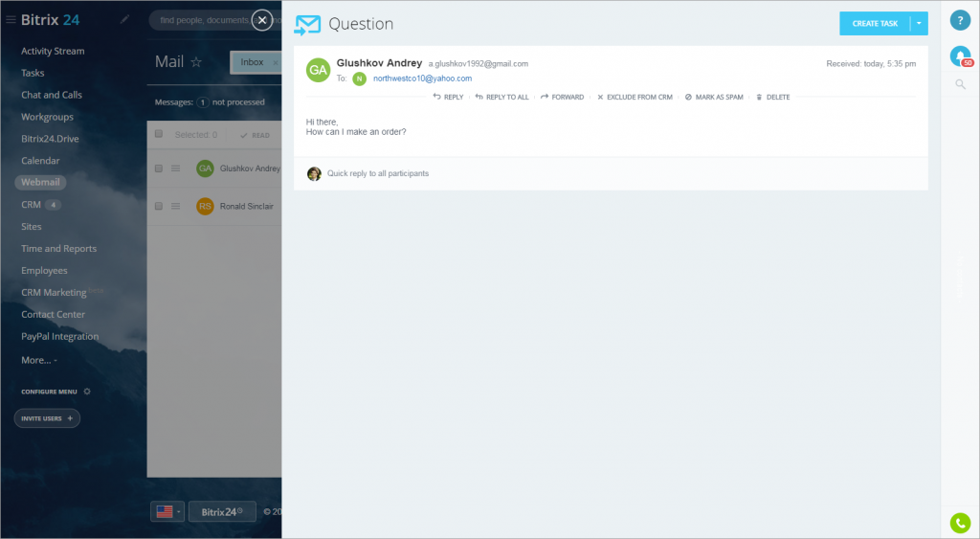Expand the Create Task dropdown arrow
The height and width of the screenshot is (539, 980).
[919, 24]
